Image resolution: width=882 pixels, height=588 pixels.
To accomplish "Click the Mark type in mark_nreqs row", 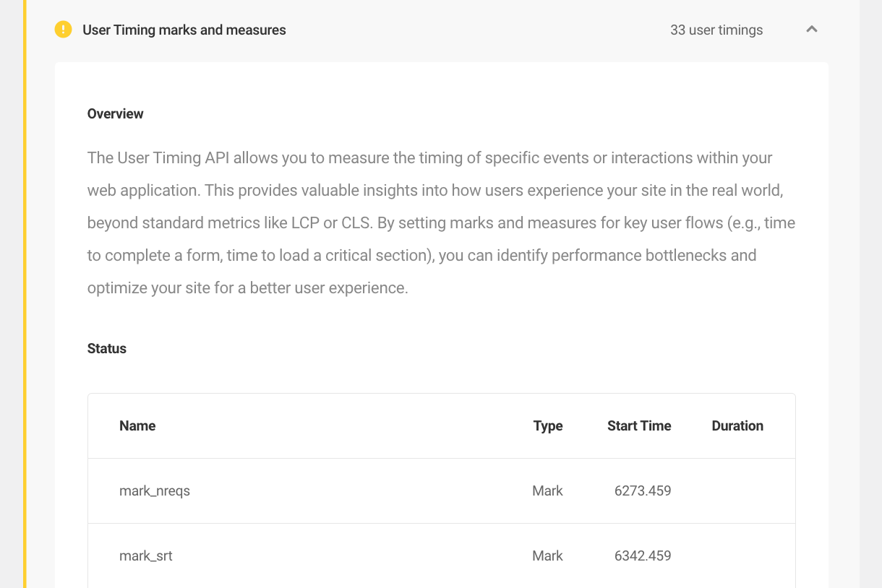I will click(x=547, y=490).
